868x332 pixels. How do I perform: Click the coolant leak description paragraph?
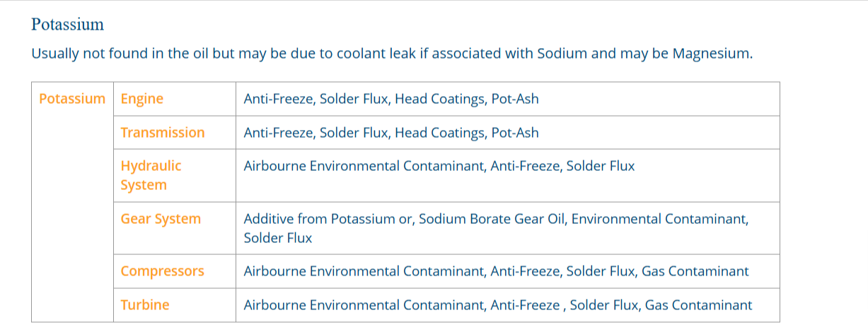coord(392,54)
